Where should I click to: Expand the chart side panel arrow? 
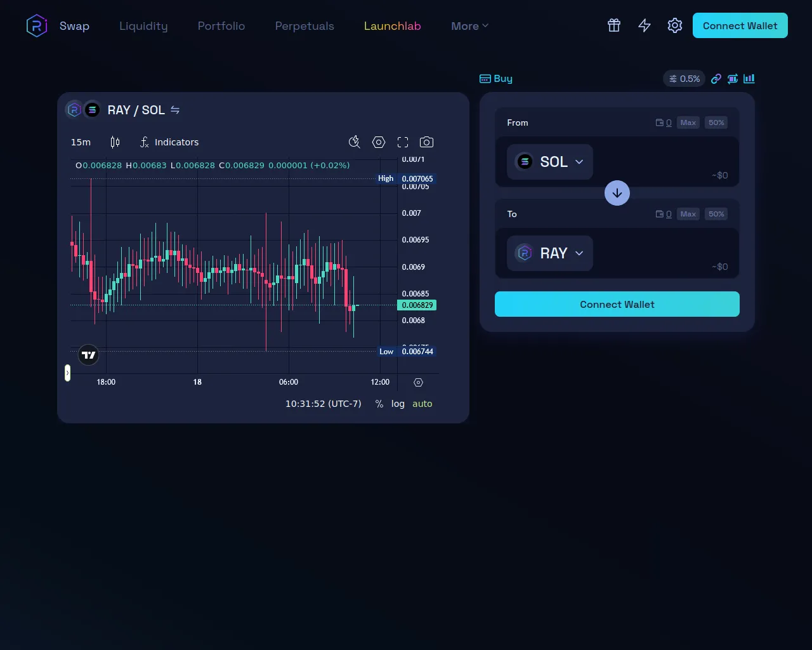tap(67, 373)
